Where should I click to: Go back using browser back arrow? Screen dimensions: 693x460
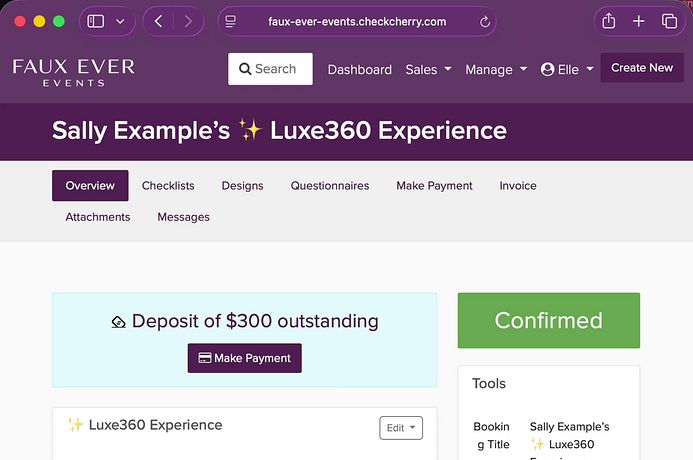pos(158,21)
